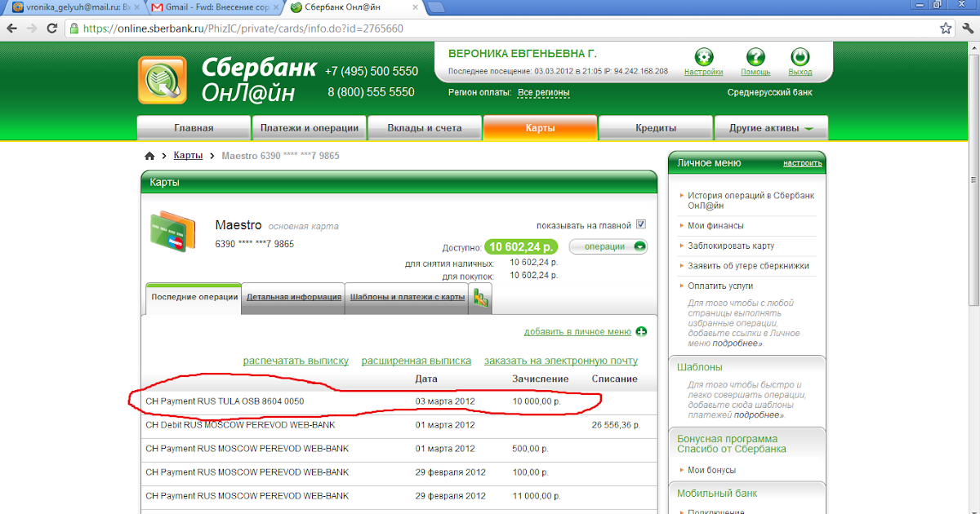Click the 500,00 р. credit amount
Screen dimensions: 980x514
530,449
